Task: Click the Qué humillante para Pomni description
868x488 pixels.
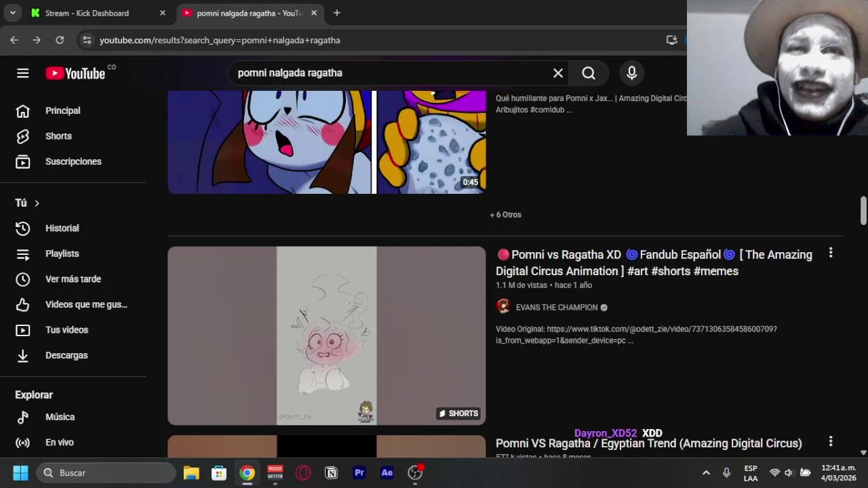Action: pos(591,104)
